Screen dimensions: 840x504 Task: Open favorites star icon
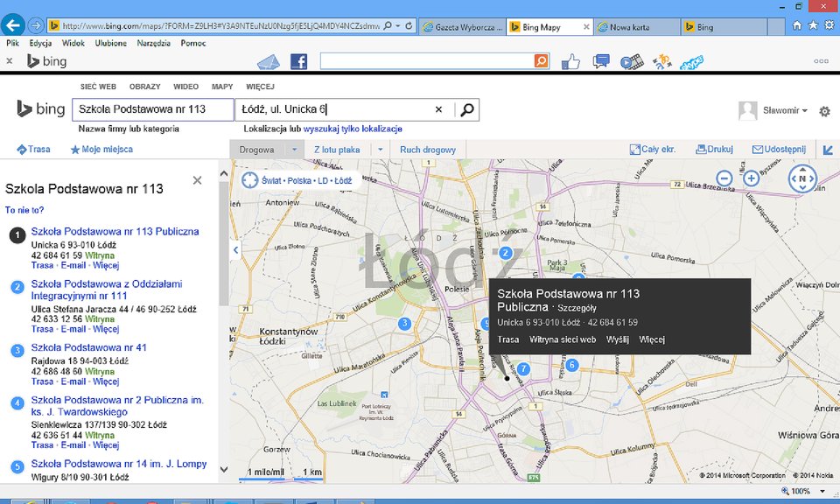813,24
